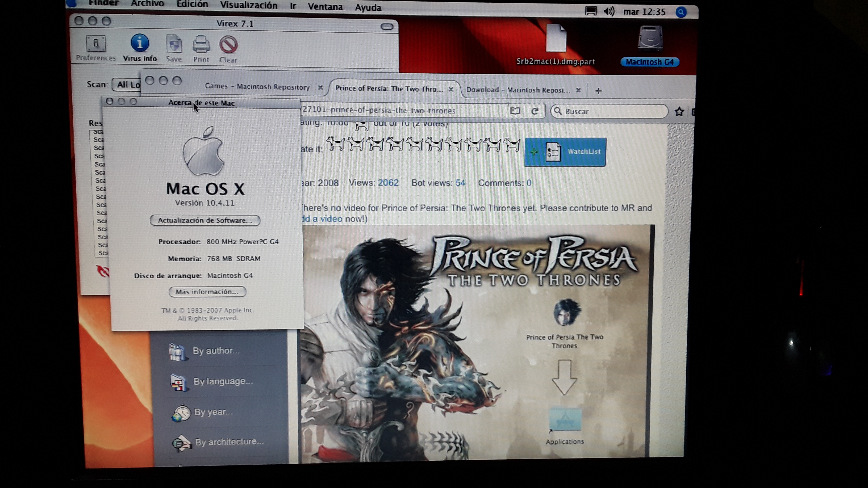Select the Srb2mac(1).dmg.part desktop file
This screenshot has width=868, height=488.
[556, 45]
